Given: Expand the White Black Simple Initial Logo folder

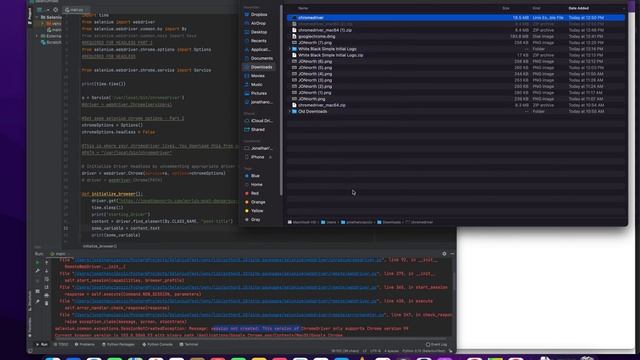Looking at the screenshot, I should point(290,49).
